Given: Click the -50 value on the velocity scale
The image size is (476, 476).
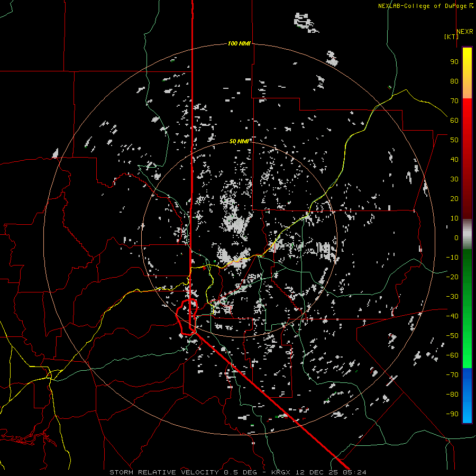Looking at the screenshot, I should coord(452,335).
